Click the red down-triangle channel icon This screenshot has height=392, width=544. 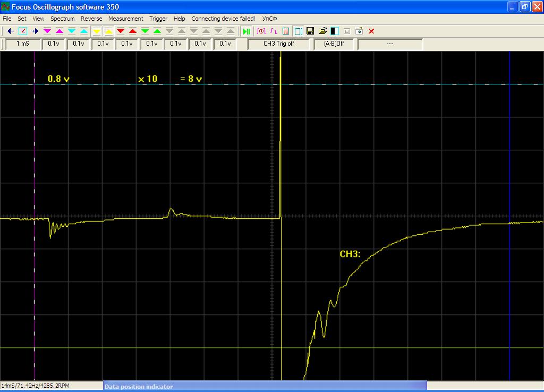pyautogui.click(x=121, y=31)
